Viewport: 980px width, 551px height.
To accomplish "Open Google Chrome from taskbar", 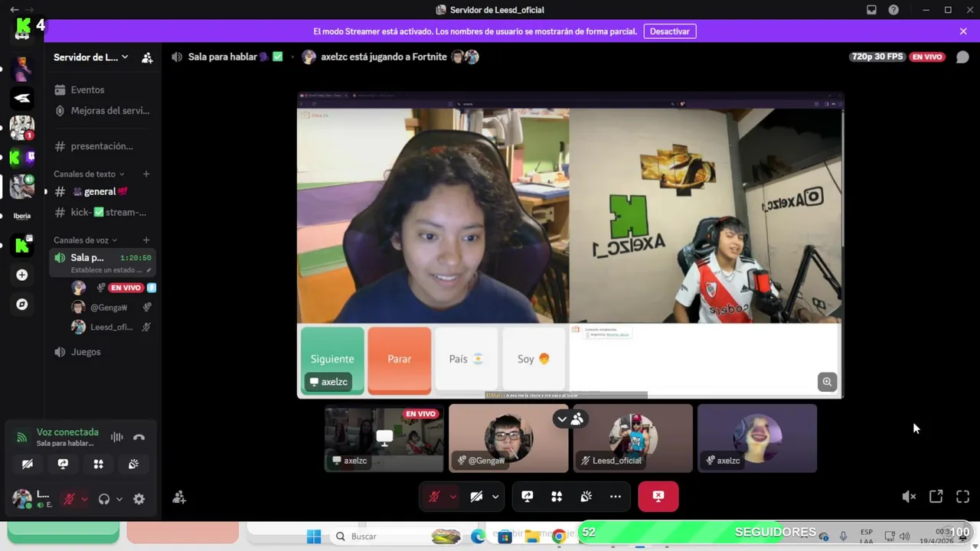I will click(x=559, y=536).
